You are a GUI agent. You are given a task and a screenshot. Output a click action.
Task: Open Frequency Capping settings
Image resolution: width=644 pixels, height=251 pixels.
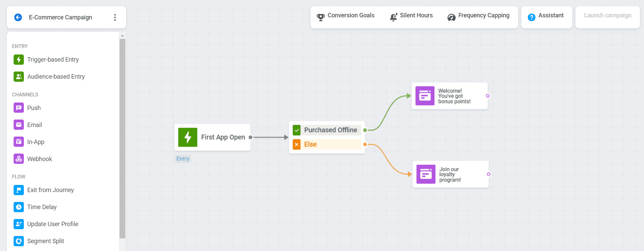click(478, 16)
